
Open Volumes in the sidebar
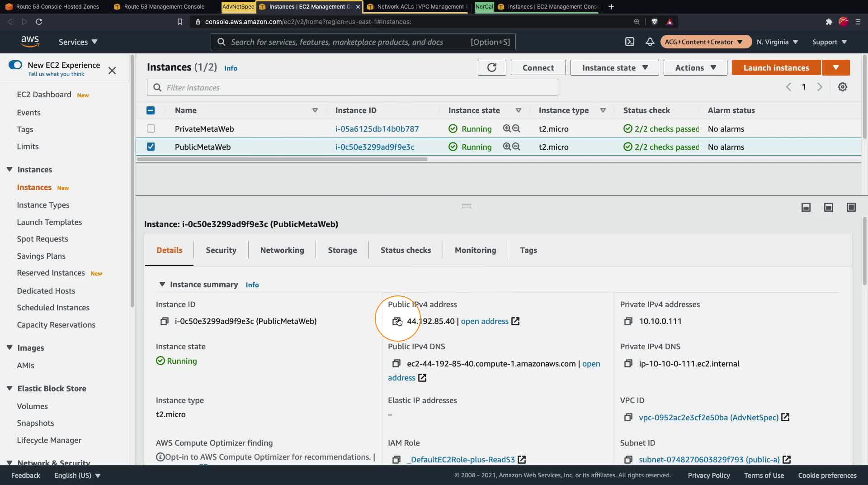tap(32, 406)
